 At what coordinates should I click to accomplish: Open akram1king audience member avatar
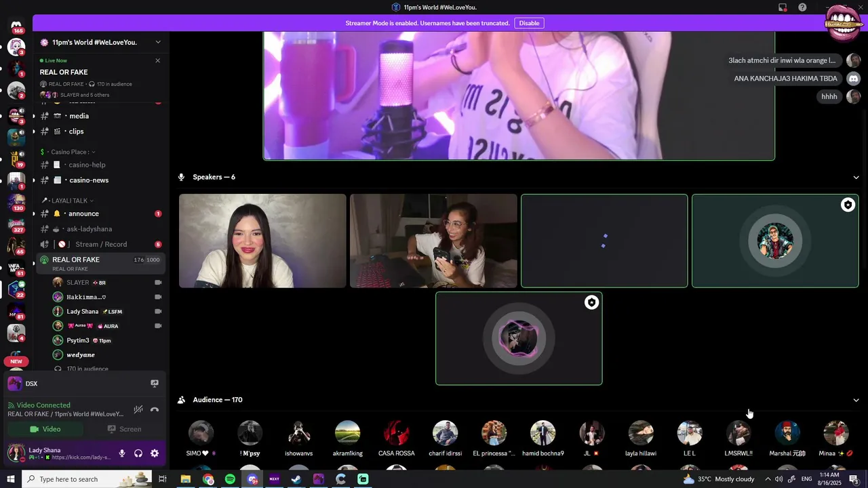click(347, 433)
